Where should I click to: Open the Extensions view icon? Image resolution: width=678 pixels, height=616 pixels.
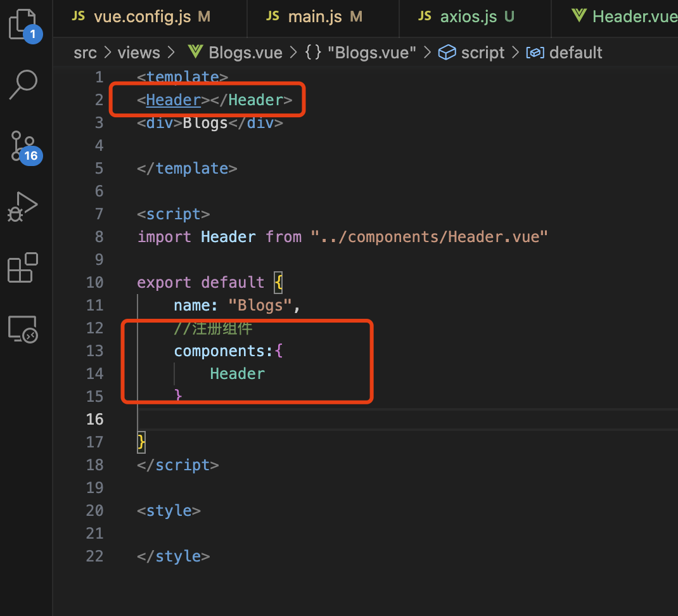(23, 267)
